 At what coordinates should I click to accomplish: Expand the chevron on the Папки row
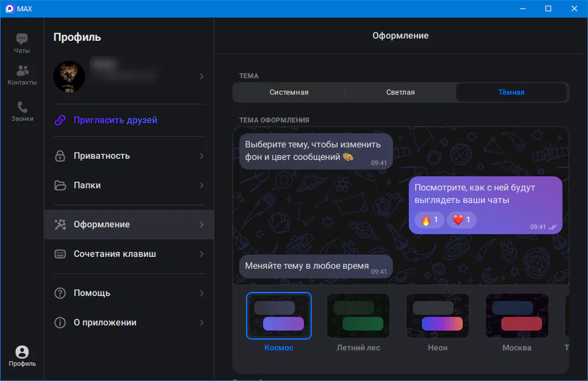[x=201, y=185]
